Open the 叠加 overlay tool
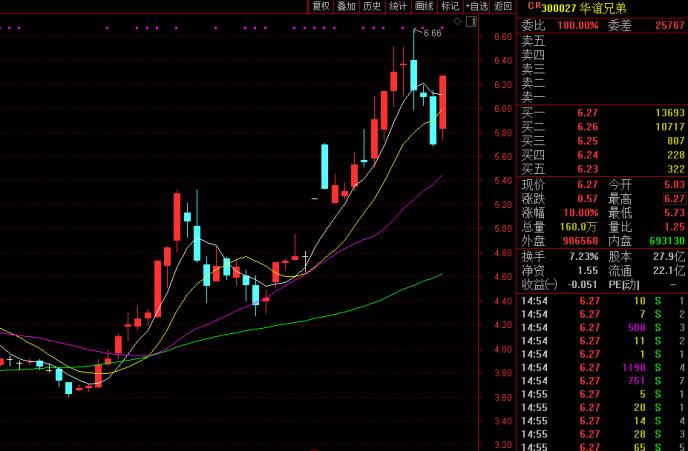Image resolution: width=688 pixels, height=451 pixels. pos(346,6)
